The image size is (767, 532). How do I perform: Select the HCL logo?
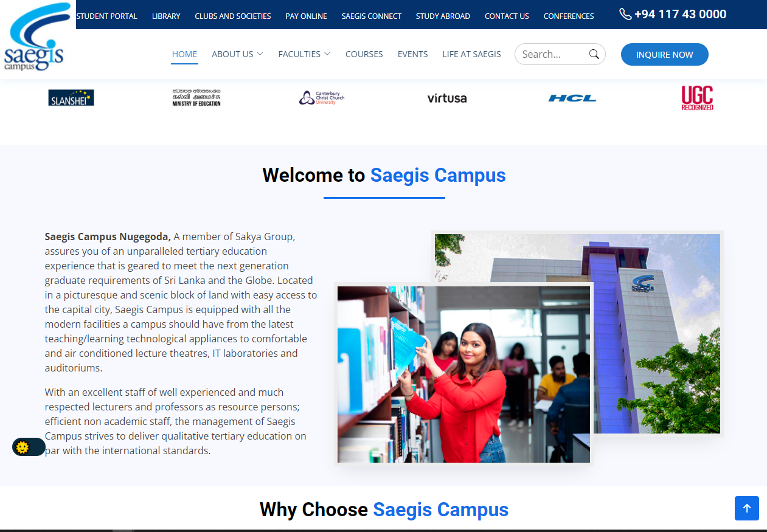pos(572,98)
